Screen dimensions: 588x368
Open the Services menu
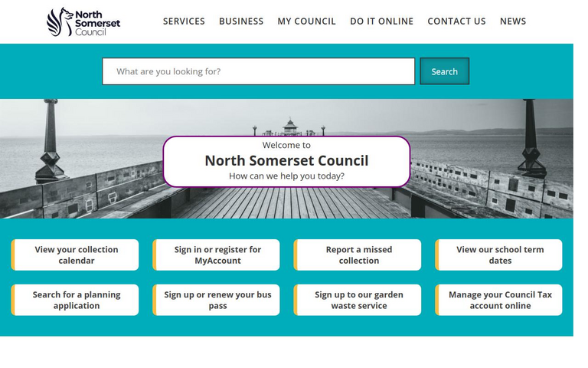click(184, 21)
